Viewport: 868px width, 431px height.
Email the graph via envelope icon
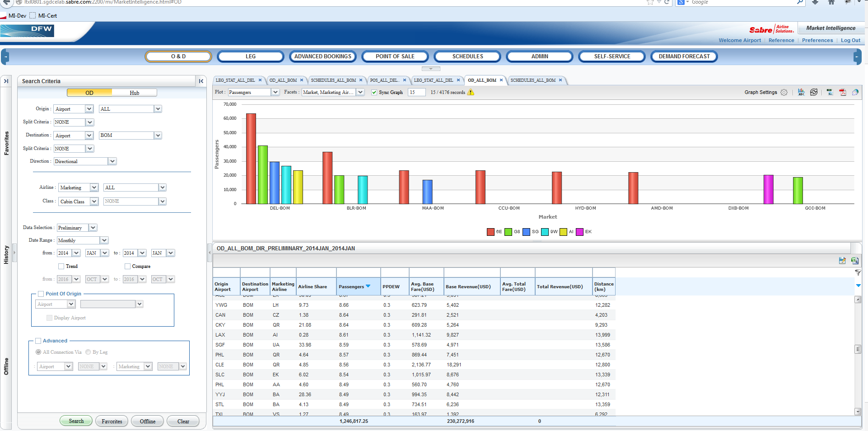(855, 92)
